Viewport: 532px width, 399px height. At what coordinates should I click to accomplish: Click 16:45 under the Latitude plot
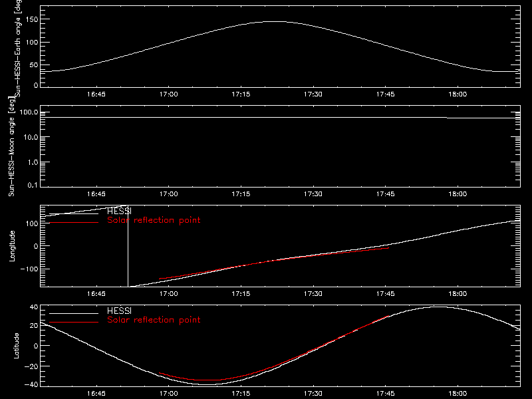pyautogui.click(x=96, y=394)
